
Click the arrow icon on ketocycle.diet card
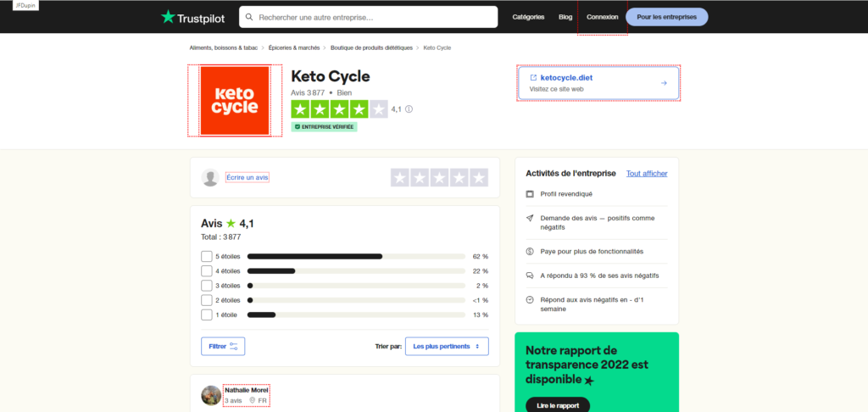(664, 83)
